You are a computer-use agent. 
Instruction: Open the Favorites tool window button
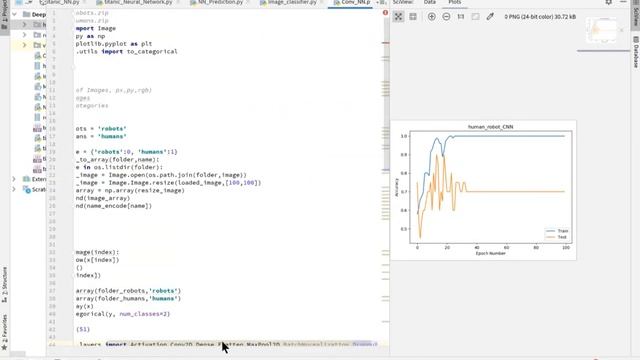(4, 331)
